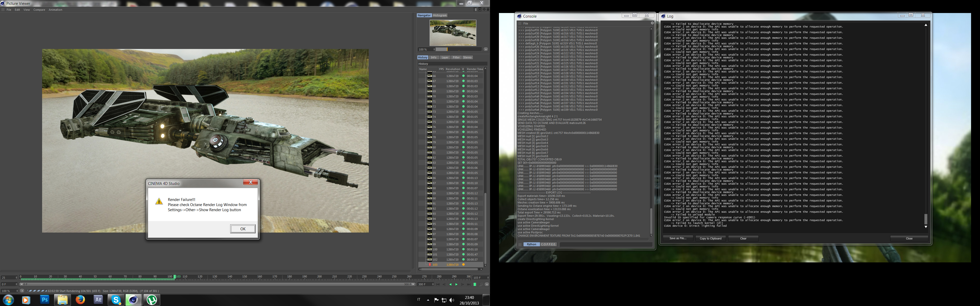Viewport: 980px width, 306px height.
Task: Switch to the Histogram tab
Action: 440,16
